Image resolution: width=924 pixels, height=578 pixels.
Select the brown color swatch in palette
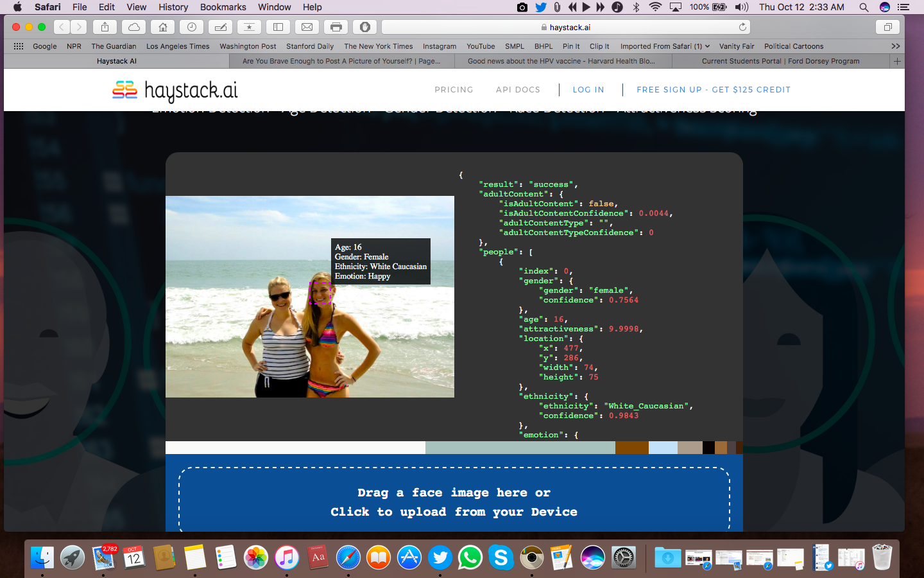(x=631, y=448)
